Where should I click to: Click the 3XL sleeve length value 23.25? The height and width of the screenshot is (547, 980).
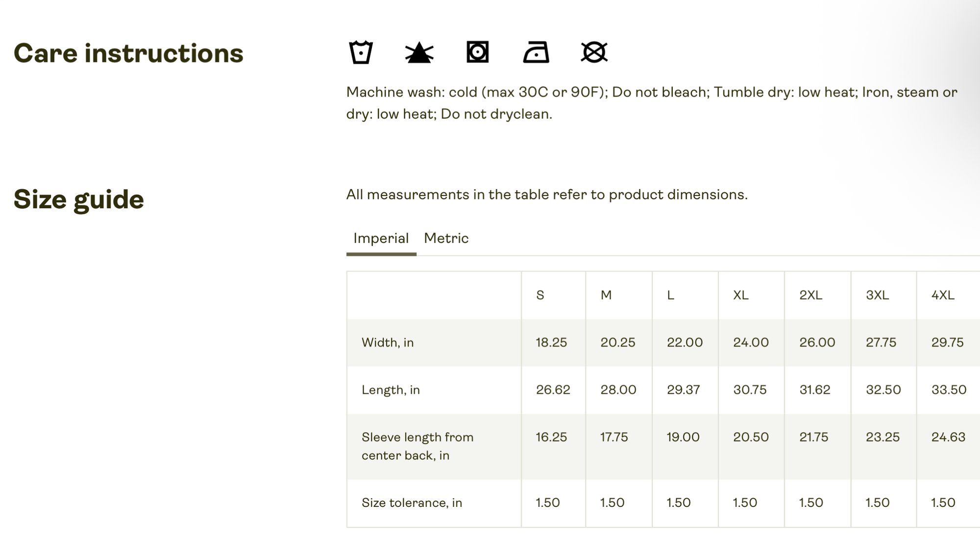[x=882, y=437]
